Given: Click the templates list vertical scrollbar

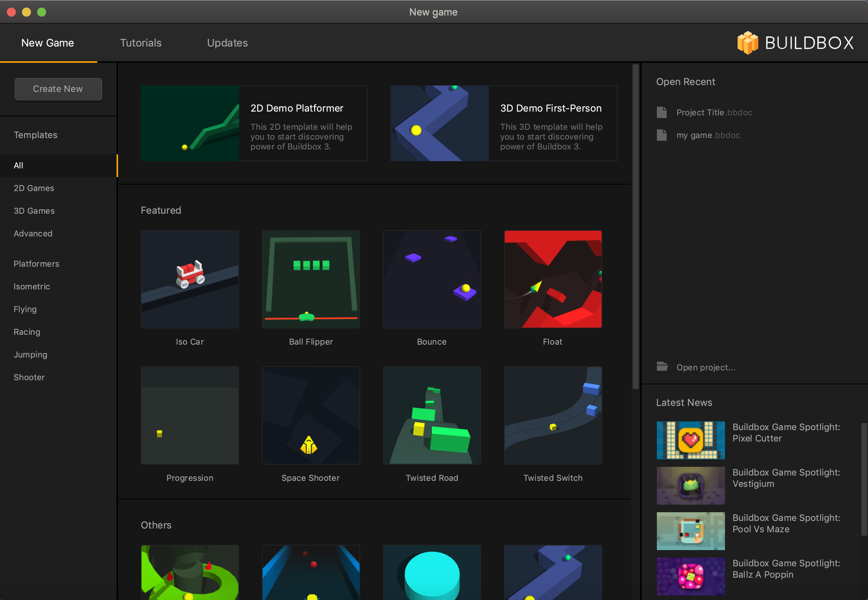Looking at the screenshot, I should pos(636,226).
